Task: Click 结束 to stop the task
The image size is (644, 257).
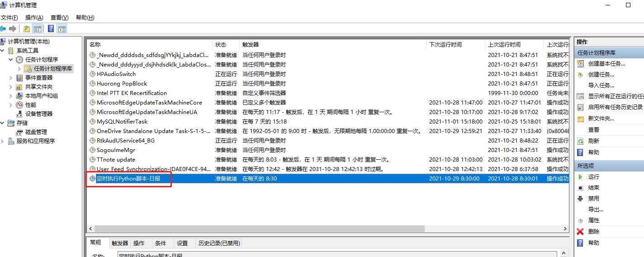Action: [593, 188]
